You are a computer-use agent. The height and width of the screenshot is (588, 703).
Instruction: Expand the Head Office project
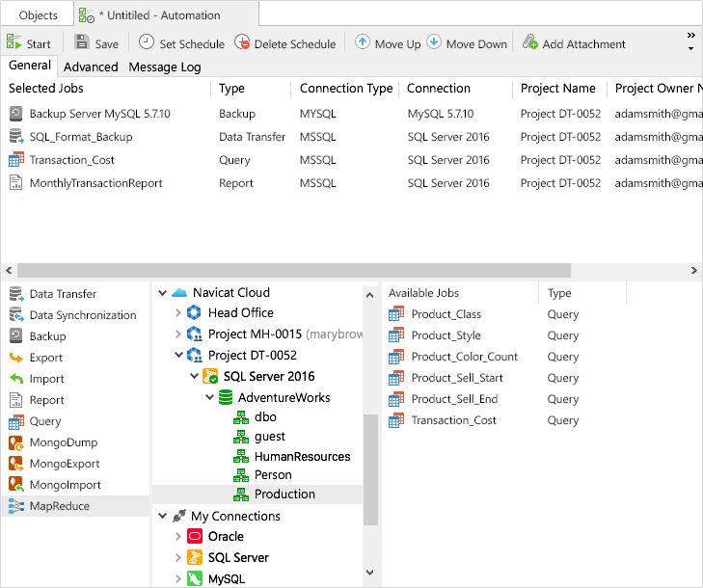point(177,313)
